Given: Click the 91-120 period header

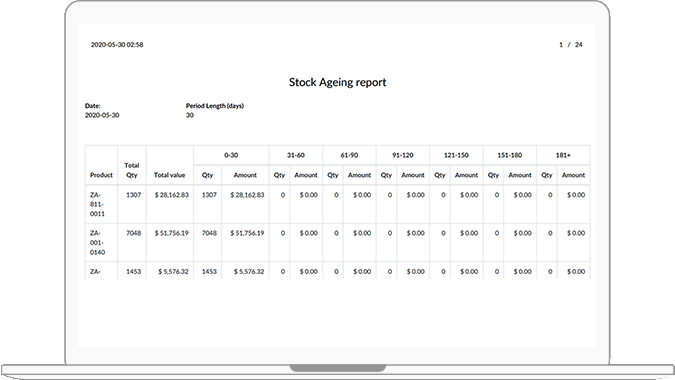Looking at the screenshot, I should [x=403, y=155].
